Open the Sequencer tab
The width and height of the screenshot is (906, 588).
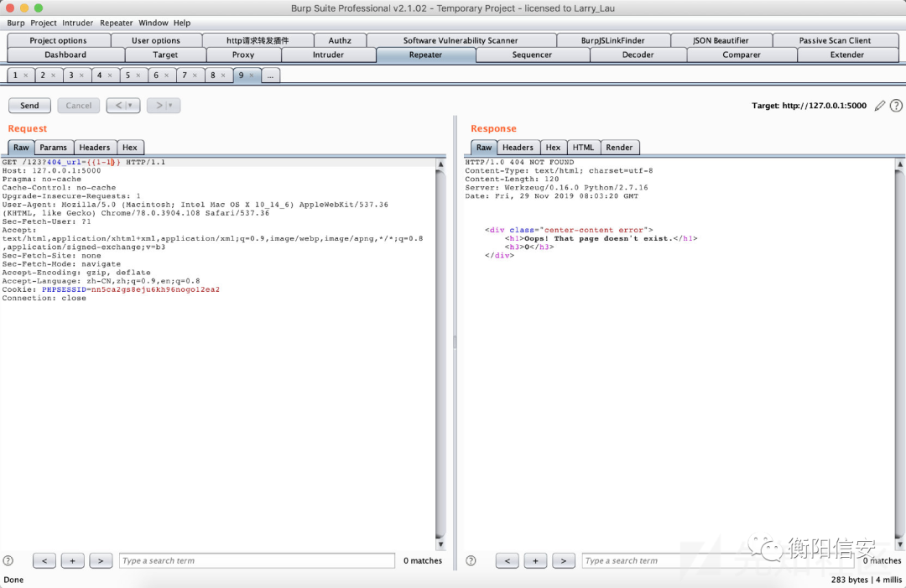[532, 55]
